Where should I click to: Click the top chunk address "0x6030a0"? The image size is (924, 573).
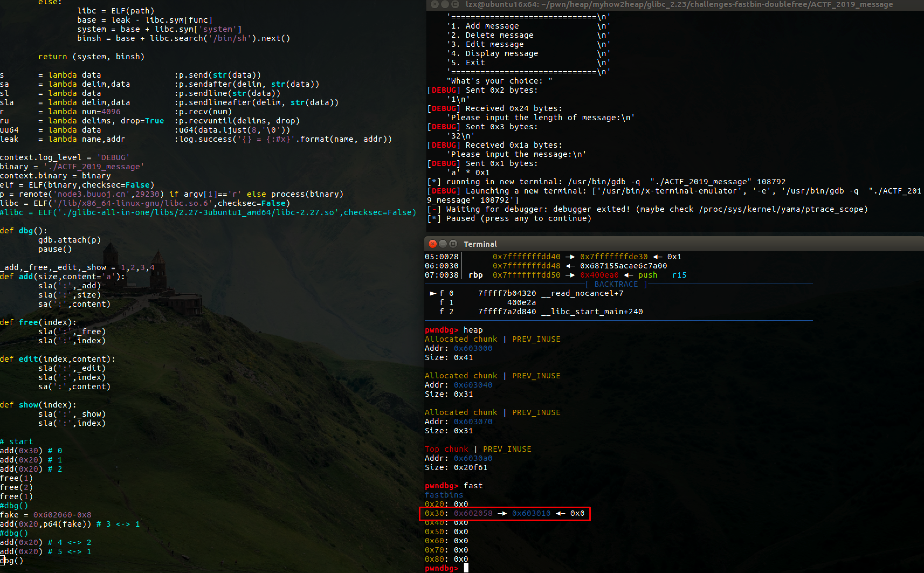(x=473, y=458)
